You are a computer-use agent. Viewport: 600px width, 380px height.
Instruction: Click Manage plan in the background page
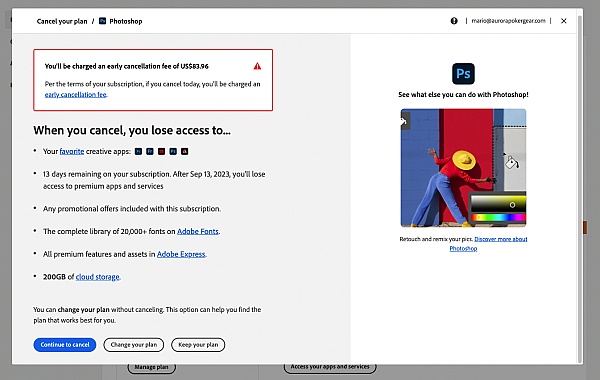152,367
